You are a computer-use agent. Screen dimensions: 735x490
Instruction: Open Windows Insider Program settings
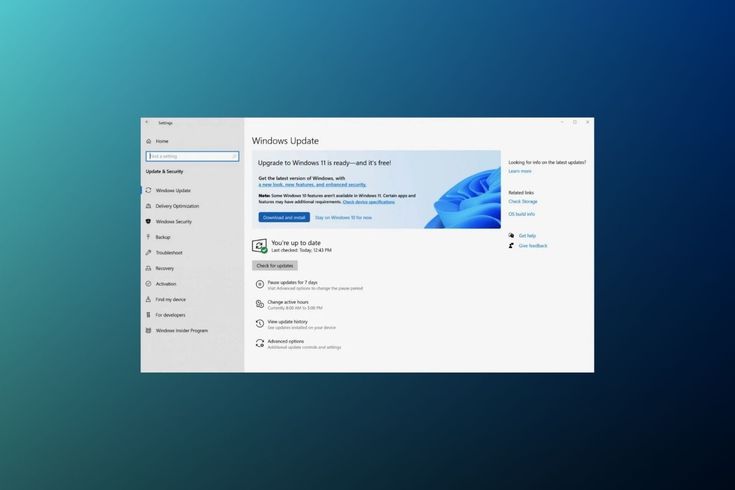point(181,330)
